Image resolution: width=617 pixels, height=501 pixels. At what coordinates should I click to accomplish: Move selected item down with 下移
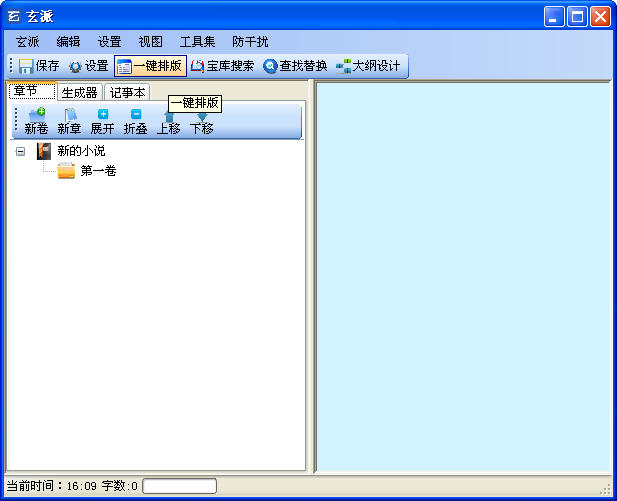(201, 123)
